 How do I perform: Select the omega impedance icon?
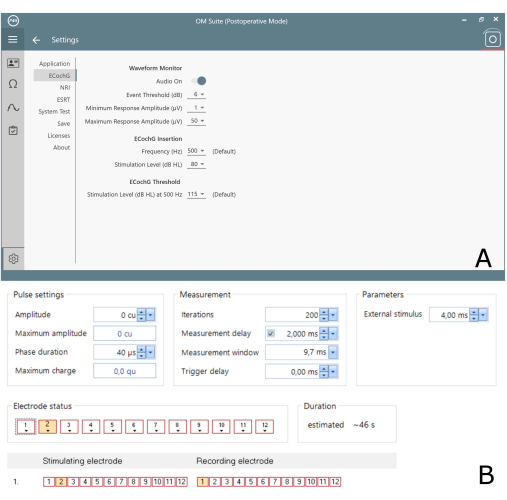pos(13,84)
